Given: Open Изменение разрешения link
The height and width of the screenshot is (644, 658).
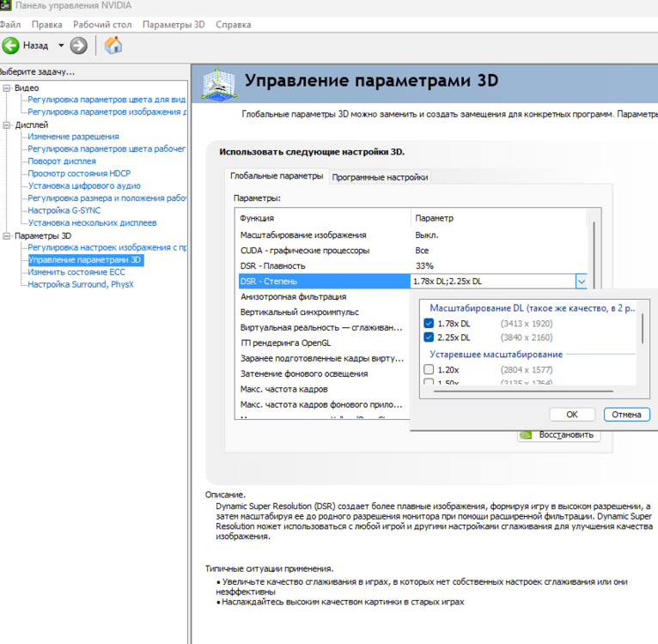Looking at the screenshot, I should tap(73, 137).
